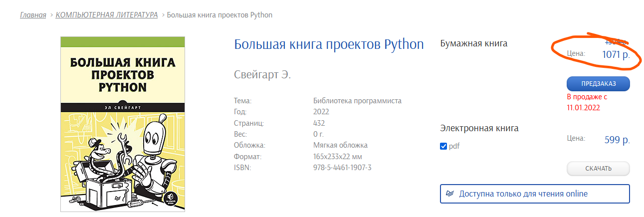The image size is (644, 217).
Task: Click the year value 2022
Action: [321, 112]
